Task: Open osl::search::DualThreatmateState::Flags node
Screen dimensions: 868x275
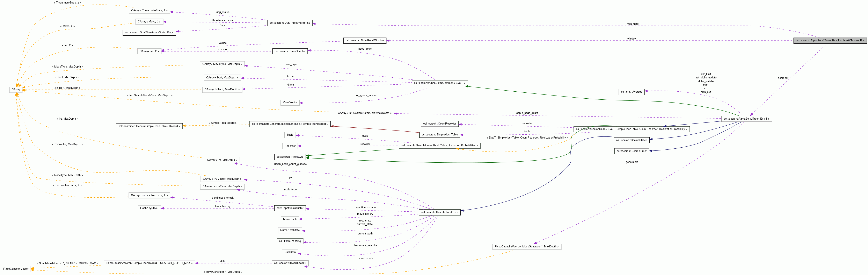Action: pyautogui.click(x=149, y=33)
